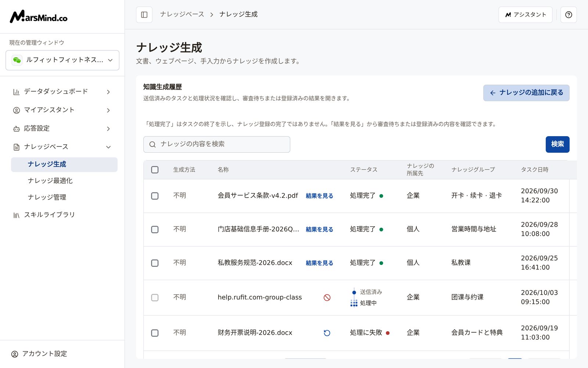Expand マイアシスタント chevron
588x368 pixels.
click(108, 110)
